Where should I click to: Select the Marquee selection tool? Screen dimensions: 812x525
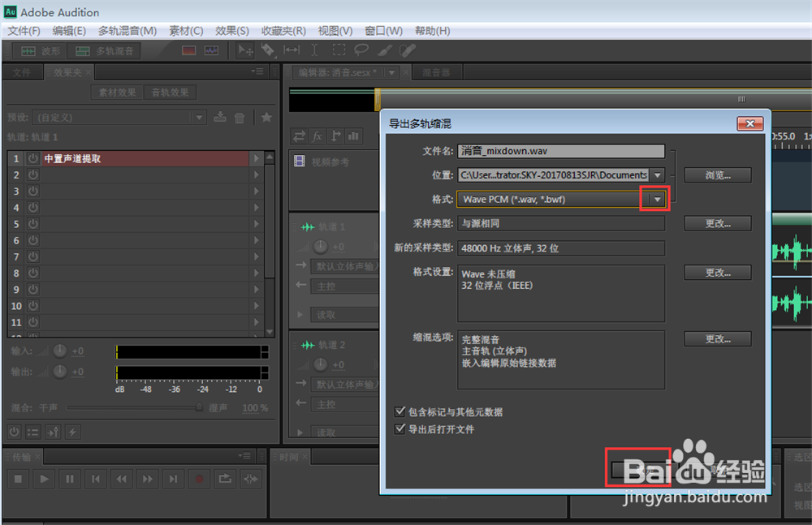339,50
